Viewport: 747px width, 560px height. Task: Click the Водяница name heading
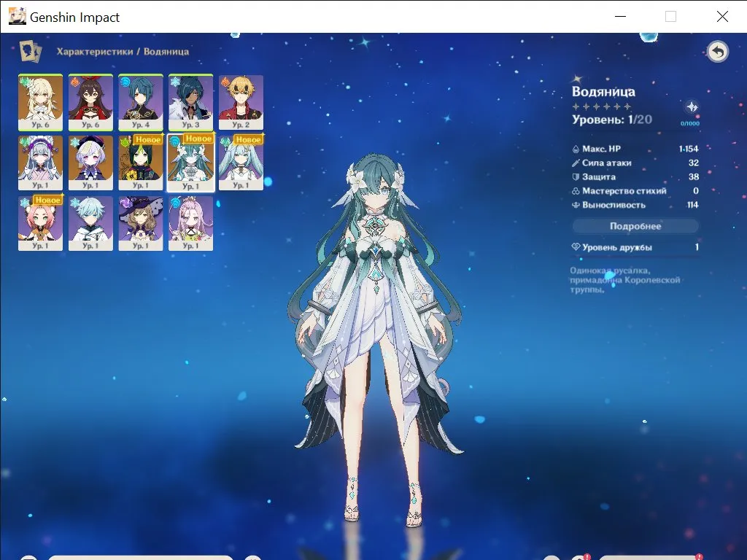603,91
